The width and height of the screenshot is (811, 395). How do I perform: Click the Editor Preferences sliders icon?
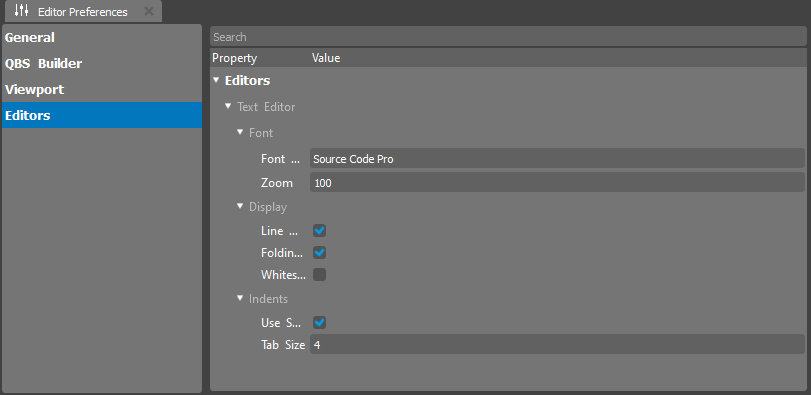point(22,11)
